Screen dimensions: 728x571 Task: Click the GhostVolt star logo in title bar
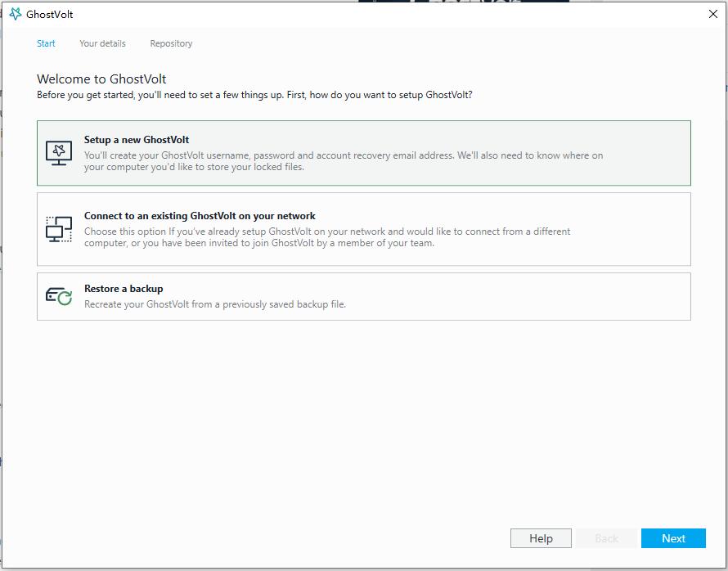tap(16, 14)
